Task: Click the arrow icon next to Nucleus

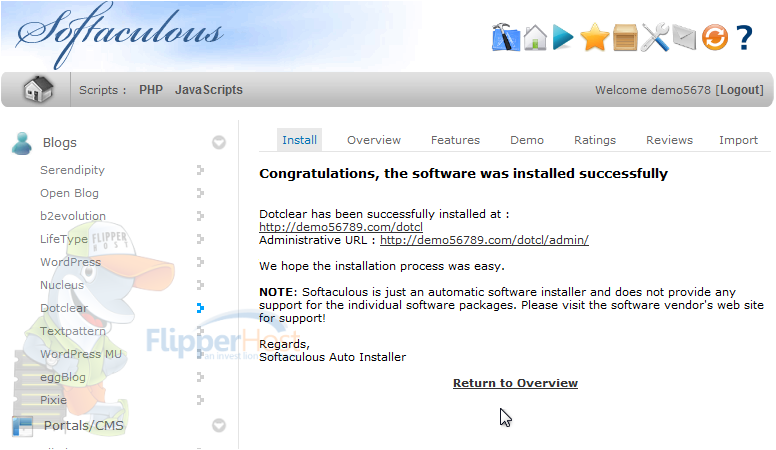Action: (x=200, y=285)
